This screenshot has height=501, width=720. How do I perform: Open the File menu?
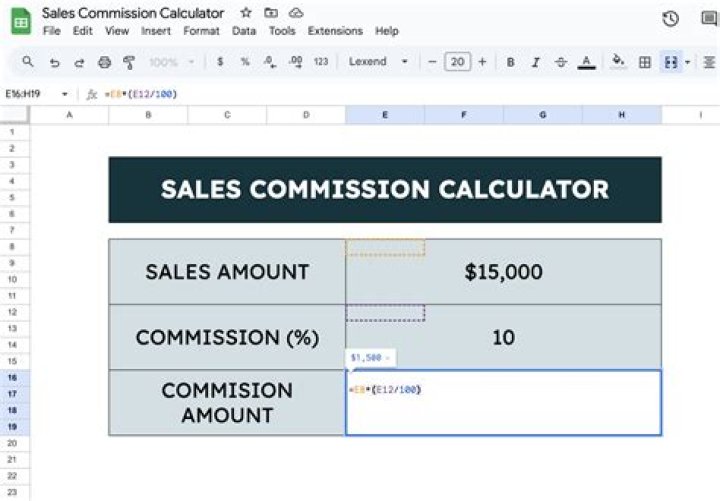(x=51, y=31)
